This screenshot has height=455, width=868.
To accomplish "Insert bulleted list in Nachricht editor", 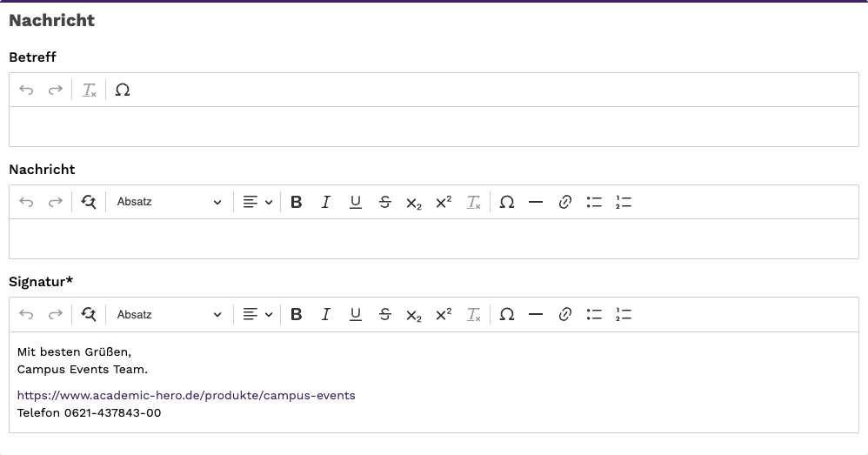I will click(x=594, y=202).
